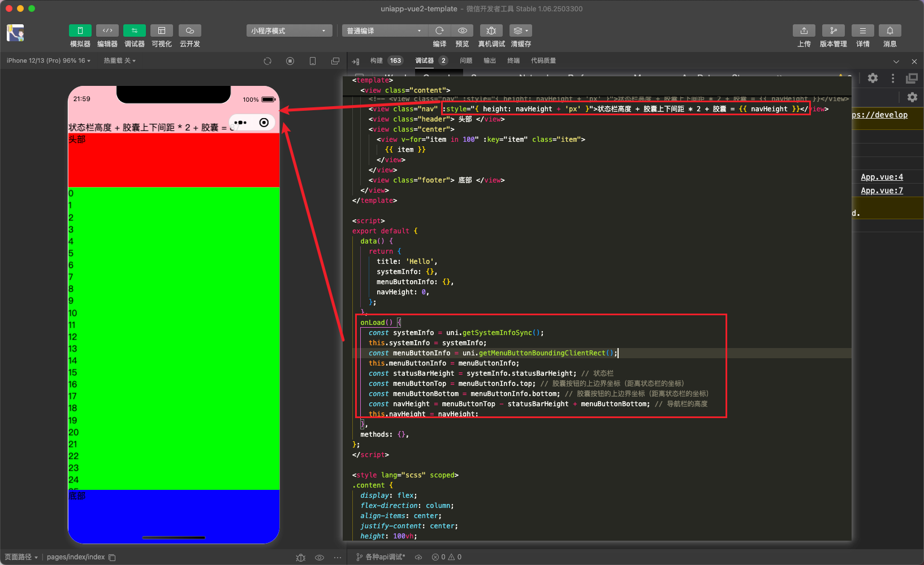Screen dimensions: 924x565
Task: Open the iPhone 12/13 (Pro) device dropdown
Action: tap(49, 60)
